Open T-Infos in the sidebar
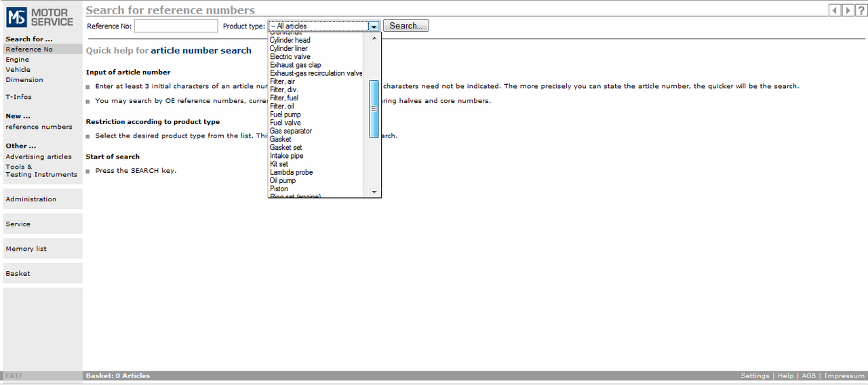The height and width of the screenshot is (385, 868). [x=19, y=97]
